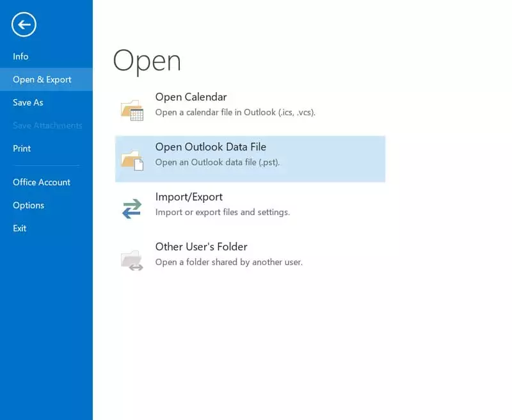Choose Save As in the sidebar

28,102
